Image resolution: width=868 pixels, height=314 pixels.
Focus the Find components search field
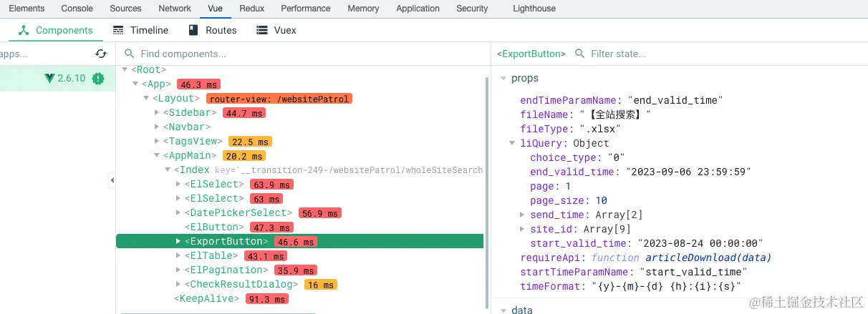pos(215,54)
